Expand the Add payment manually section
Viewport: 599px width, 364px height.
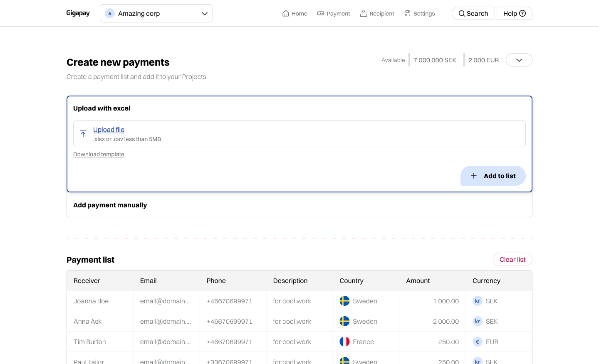click(x=110, y=205)
